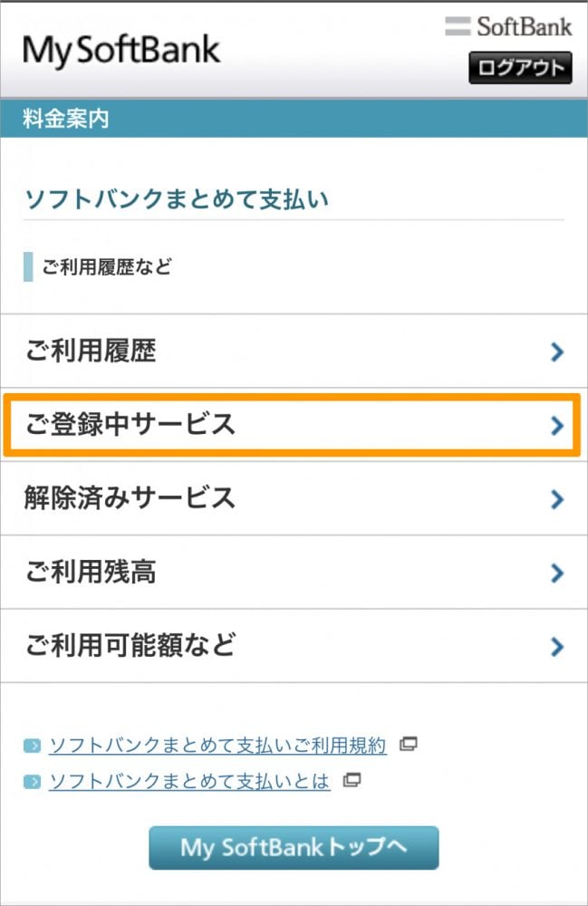This screenshot has height=906, width=588.
Task: Open the 解除済みサービス entry
Action: pyautogui.click(x=130, y=498)
